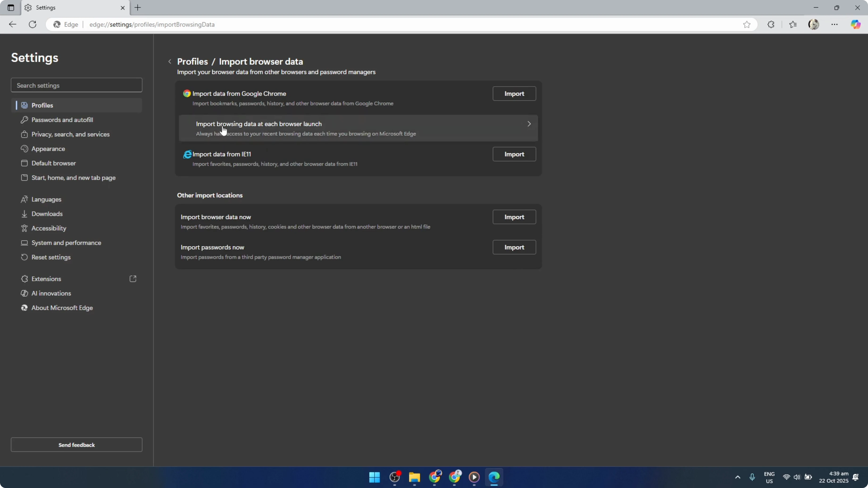Image resolution: width=868 pixels, height=488 pixels.
Task: Open Start, home, and new tab page
Action: click(76, 178)
